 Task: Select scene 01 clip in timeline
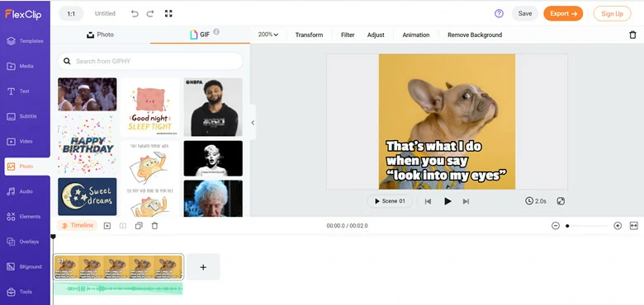point(118,267)
